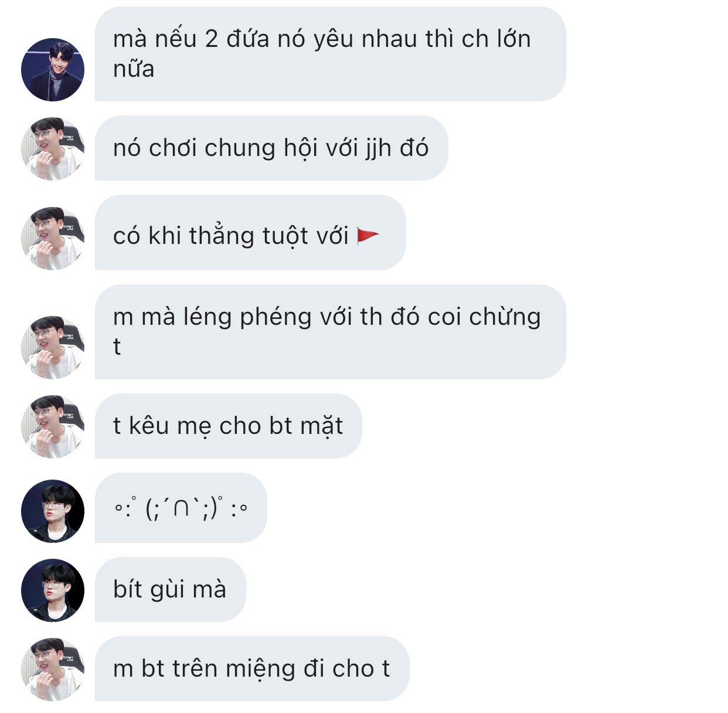Select avatar beside 'có khi thằng tuột' message
The height and width of the screenshot is (713, 728).
(x=53, y=239)
